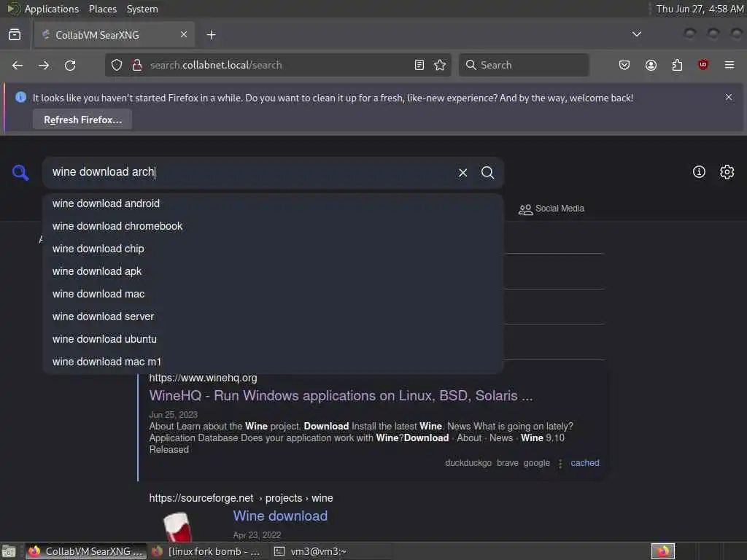Close the CollabVM SearXNG tab
Image resolution: width=747 pixels, height=560 pixels.
183,34
